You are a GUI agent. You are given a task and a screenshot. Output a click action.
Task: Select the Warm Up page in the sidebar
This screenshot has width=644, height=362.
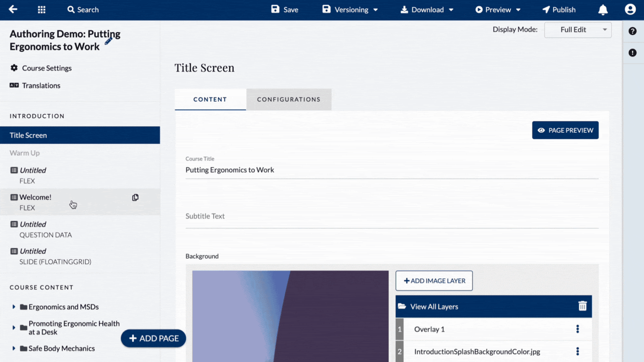[x=25, y=153]
